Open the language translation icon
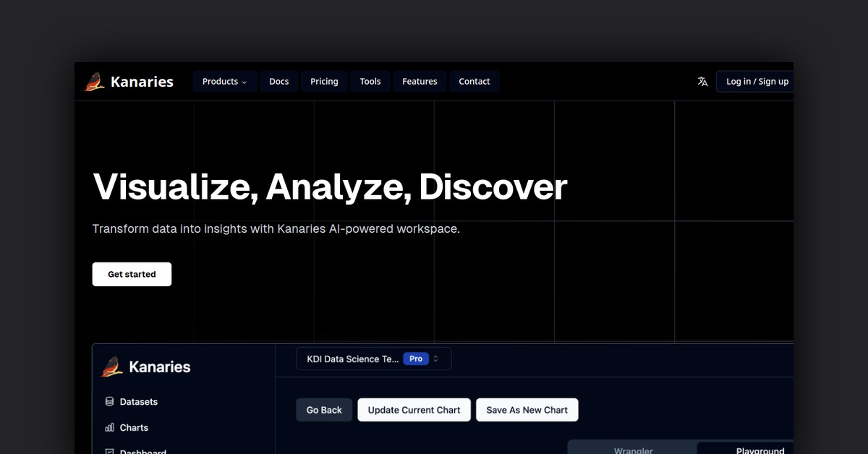This screenshot has width=868, height=454. (x=702, y=81)
